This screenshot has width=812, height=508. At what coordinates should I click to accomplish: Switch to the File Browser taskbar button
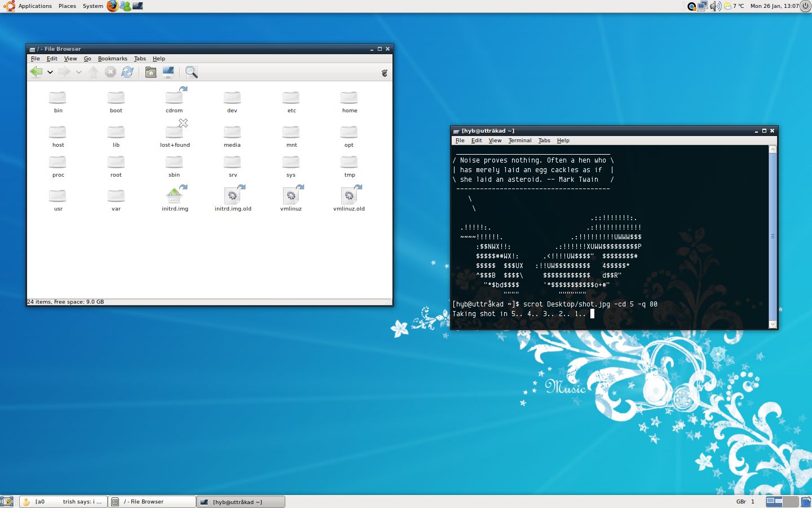pos(152,502)
